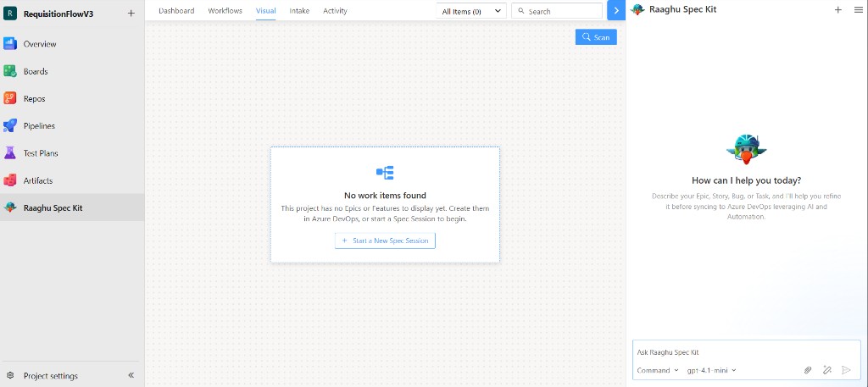
Task: Click the Scan button
Action: [596, 37]
